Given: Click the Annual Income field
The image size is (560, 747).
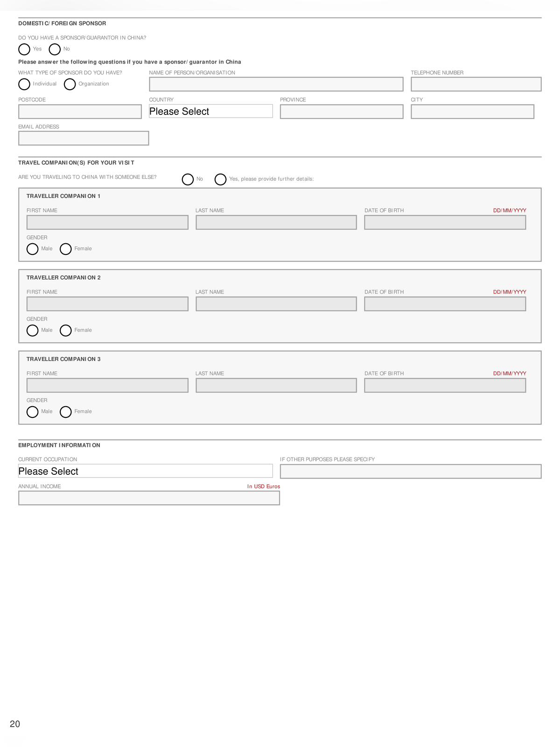Looking at the screenshot, I should click(149, 498).
